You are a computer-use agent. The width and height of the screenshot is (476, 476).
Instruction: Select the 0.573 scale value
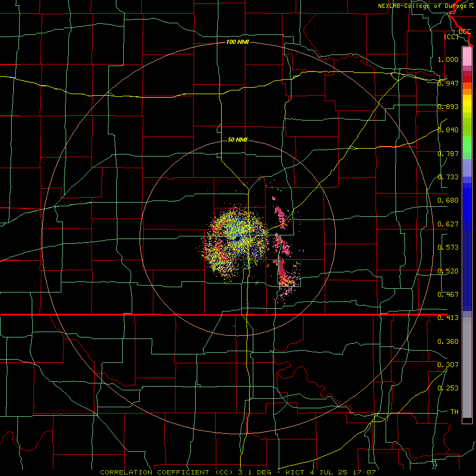[x=448, y=248]
